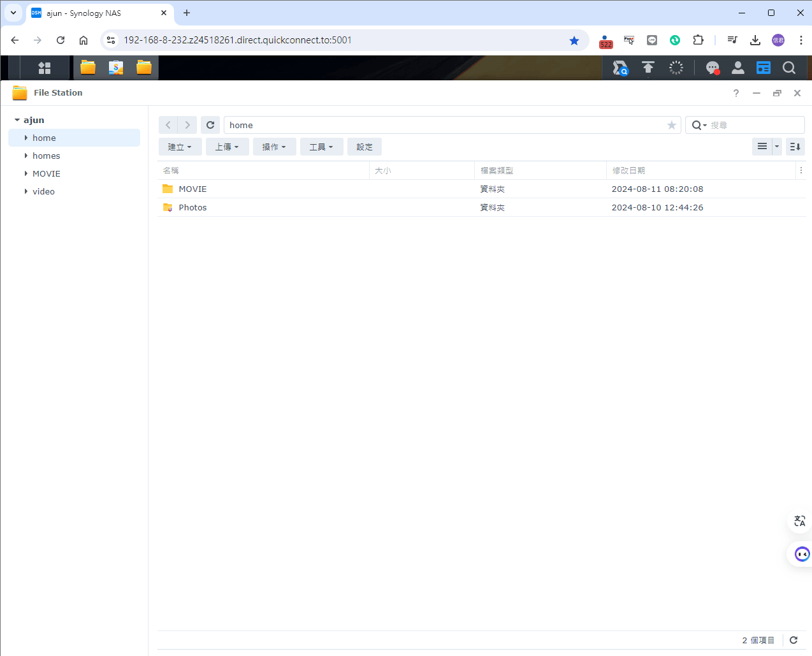812x656 pixels.
Task: Click the translate floating icon
Action: point(800,521)
